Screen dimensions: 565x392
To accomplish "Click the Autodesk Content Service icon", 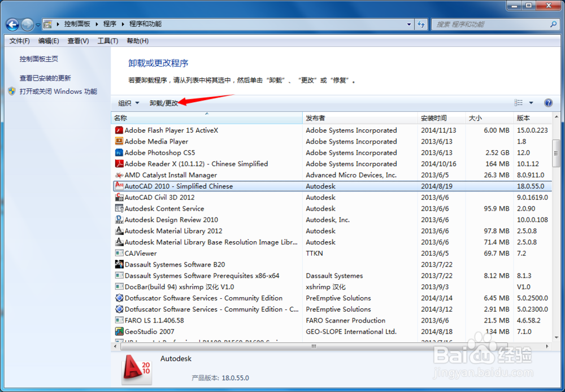I will 119,208.
